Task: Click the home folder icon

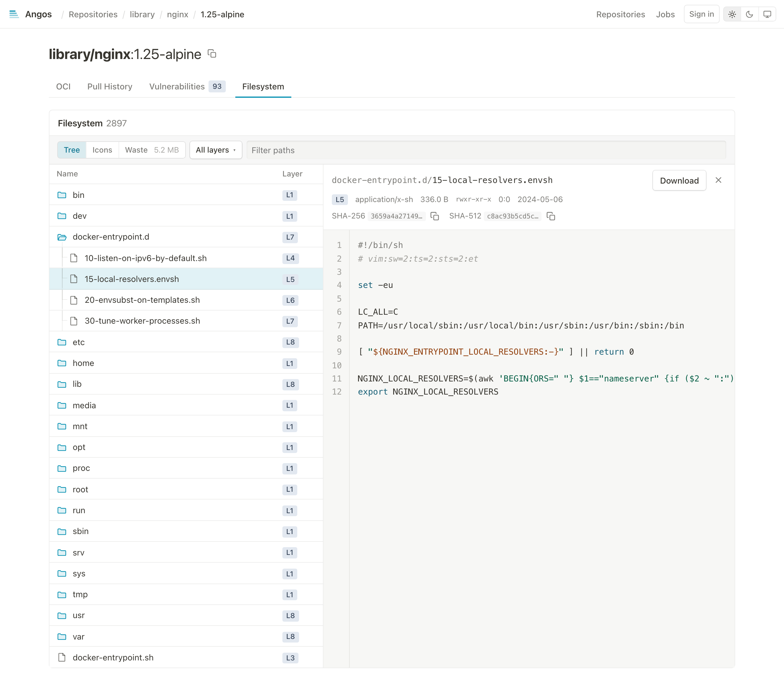Action: click(x=62, y=363)
